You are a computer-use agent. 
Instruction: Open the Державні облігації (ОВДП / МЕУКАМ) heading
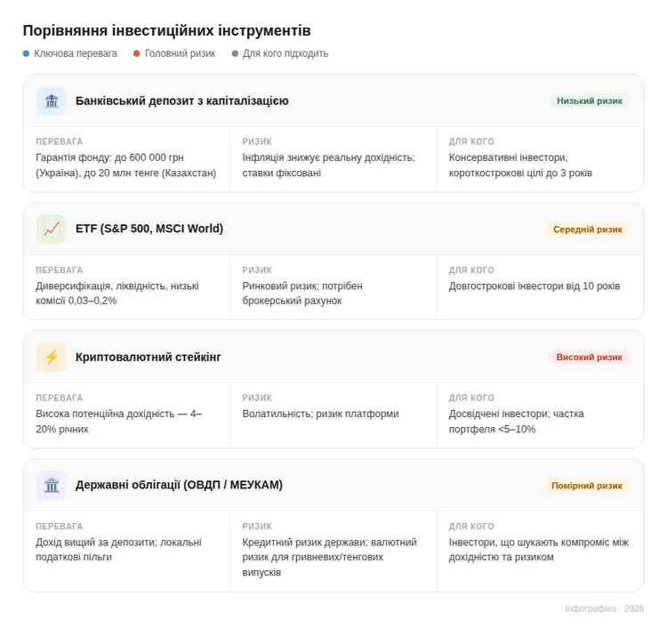pyautogui.click(x=179, y=485)
